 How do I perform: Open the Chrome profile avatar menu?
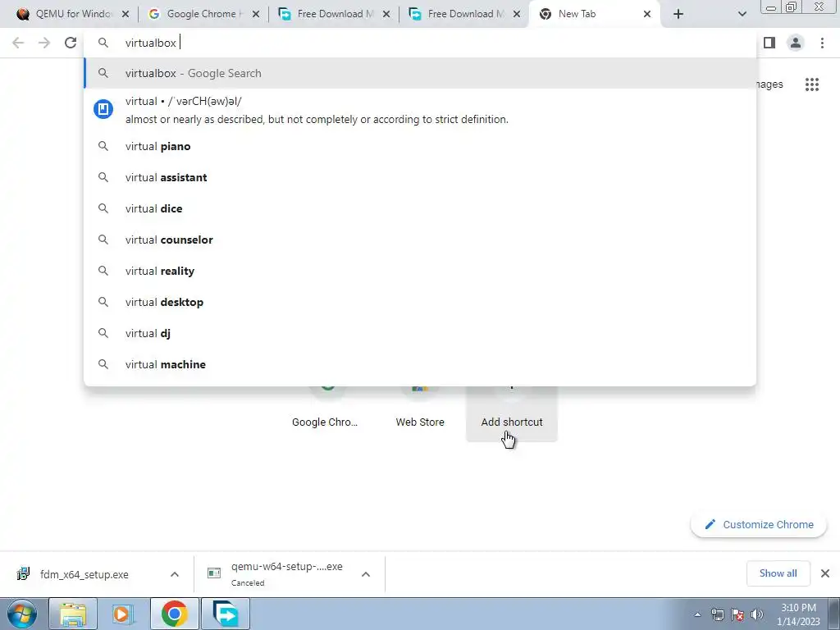click(x=796, y=43)
